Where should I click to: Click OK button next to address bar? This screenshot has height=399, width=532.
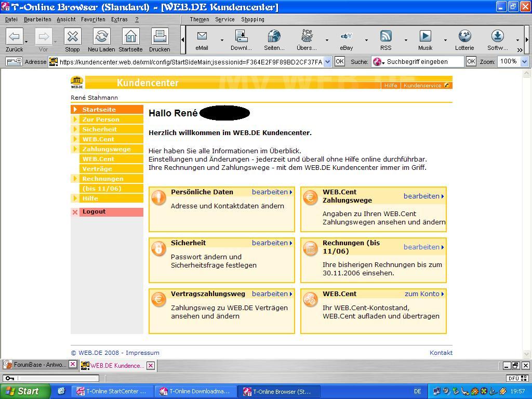coord(340,61)
